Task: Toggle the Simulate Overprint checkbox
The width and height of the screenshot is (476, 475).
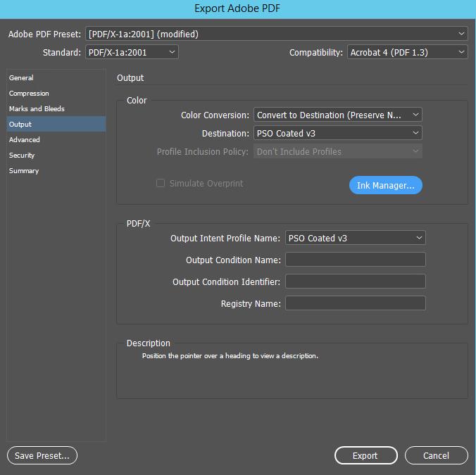Action: coord(161,183)
